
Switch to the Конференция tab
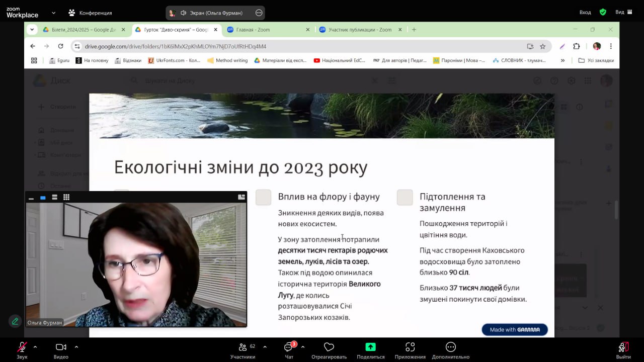tap(90, 13)
